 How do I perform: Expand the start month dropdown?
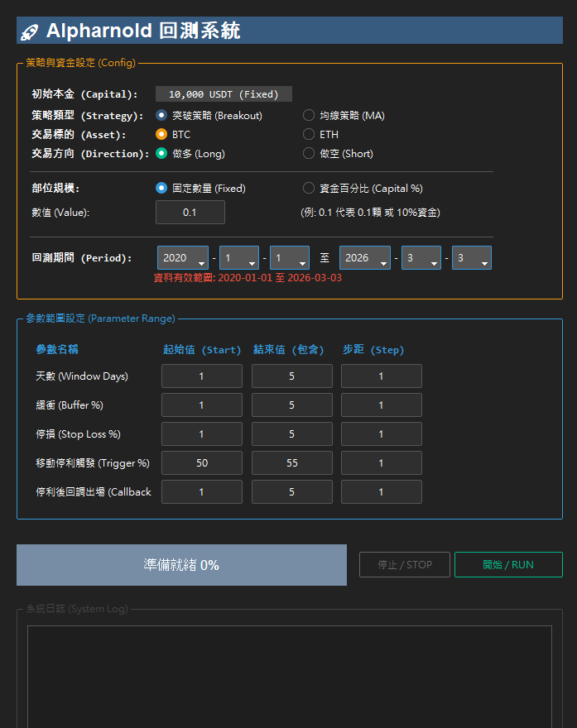pyautogui.click(x=238, y=258)
